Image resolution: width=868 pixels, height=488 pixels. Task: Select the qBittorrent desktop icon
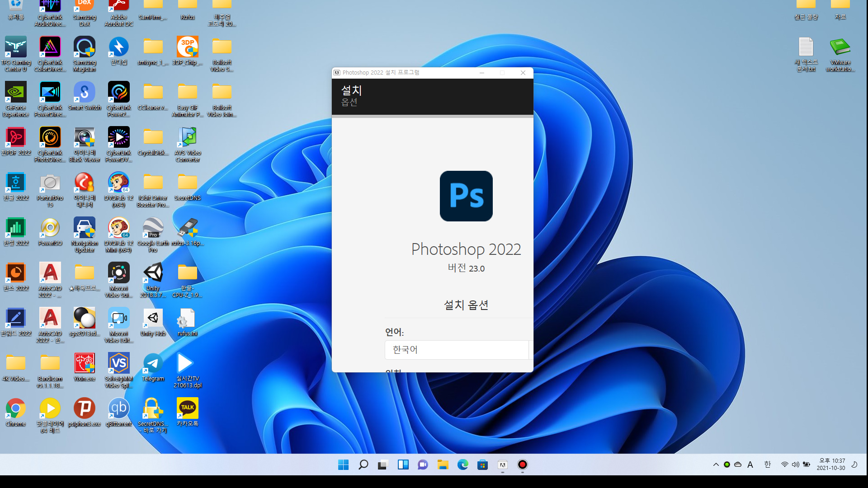tap(119, 412)
